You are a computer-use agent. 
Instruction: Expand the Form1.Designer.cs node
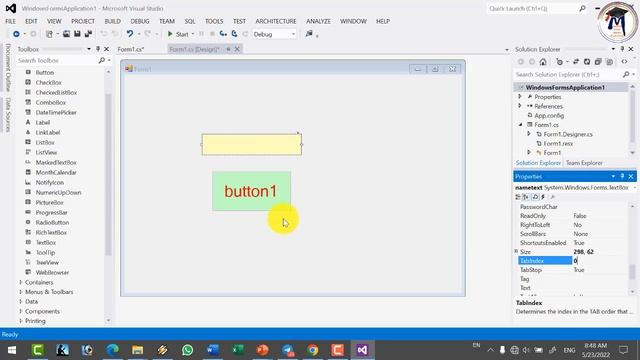coord(529,134)
